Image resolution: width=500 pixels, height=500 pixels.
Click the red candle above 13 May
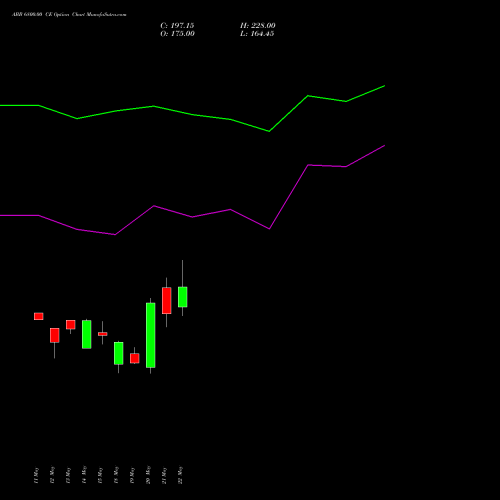[71, 325]
